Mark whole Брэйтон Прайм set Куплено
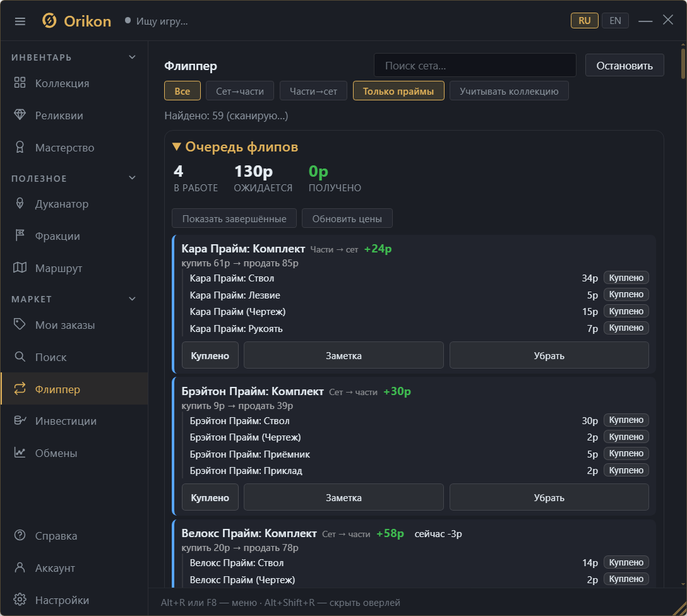687x616 pixels. click(210, 497)
